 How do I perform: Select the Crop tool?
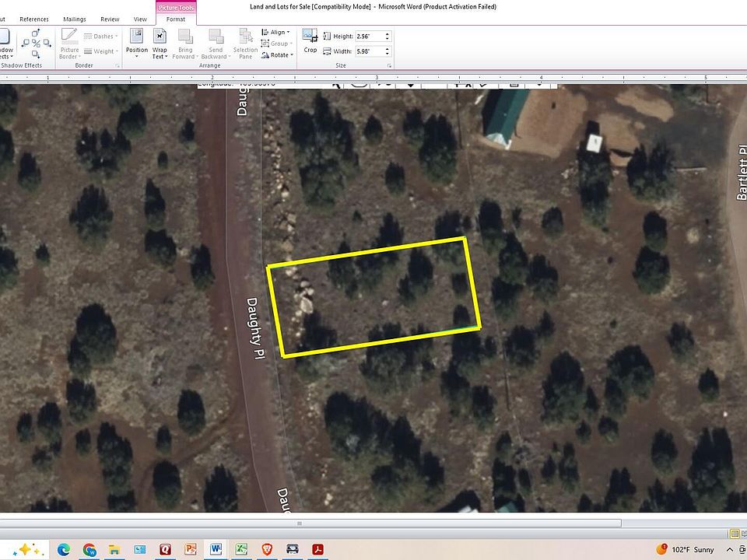pos(310,41)
